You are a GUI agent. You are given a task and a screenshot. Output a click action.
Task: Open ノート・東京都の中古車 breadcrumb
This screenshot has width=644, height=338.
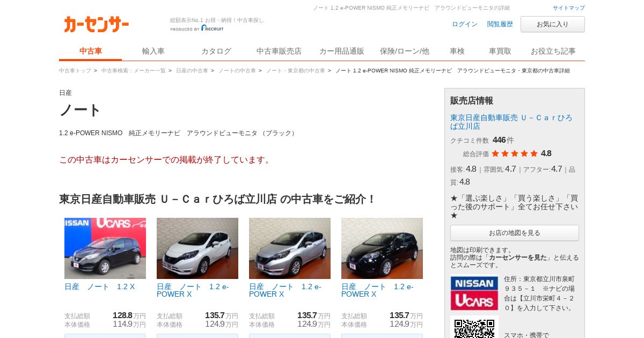[x=296, y=71]
